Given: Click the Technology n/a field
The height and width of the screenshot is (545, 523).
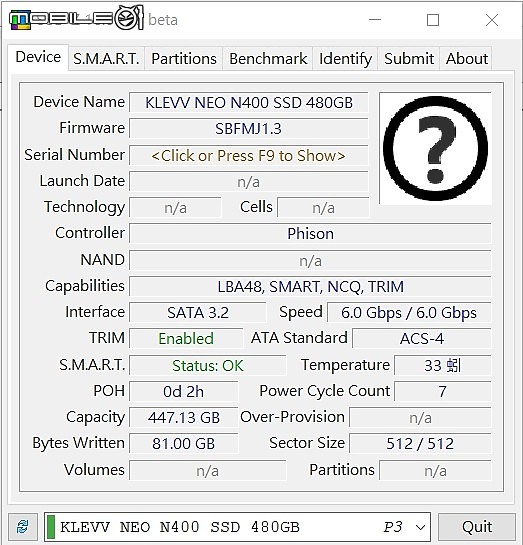Looking at the screenshot, I should [175, 208].
